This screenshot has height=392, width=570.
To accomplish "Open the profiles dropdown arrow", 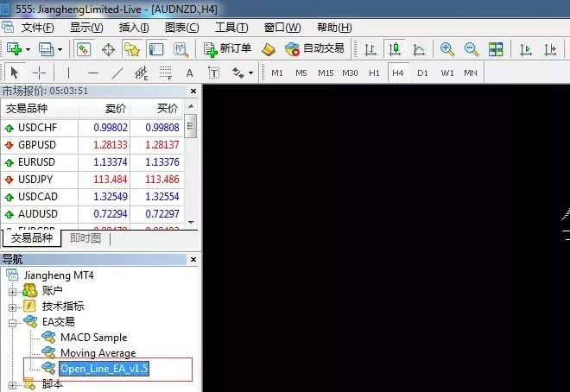I will [x=60, y=49].
